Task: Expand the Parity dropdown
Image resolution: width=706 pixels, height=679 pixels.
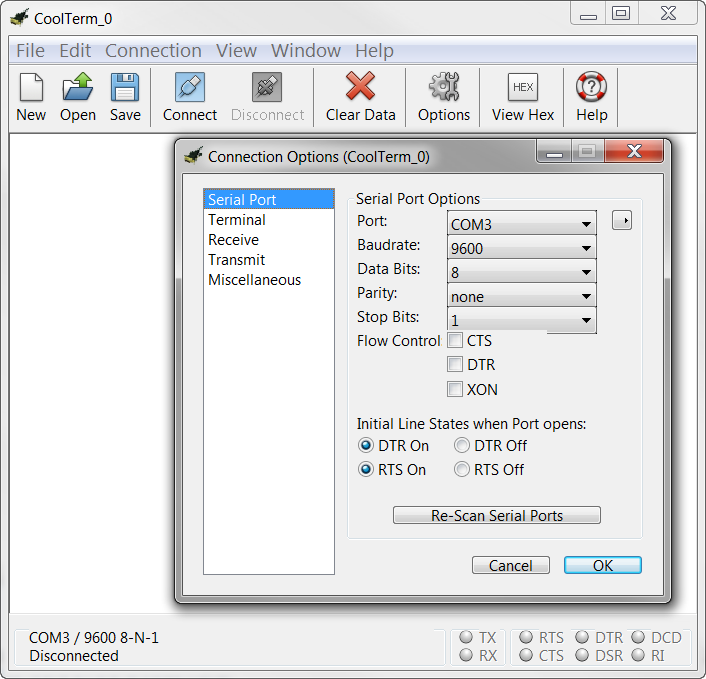Action: (521, 296)
